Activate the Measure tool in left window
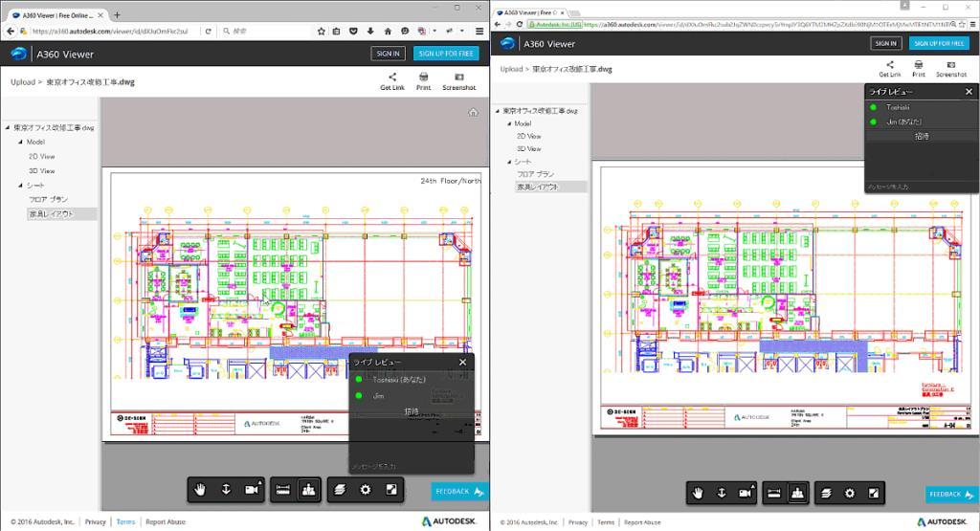The height and width of the screenshot is (531, 980). tap(282, 490)
